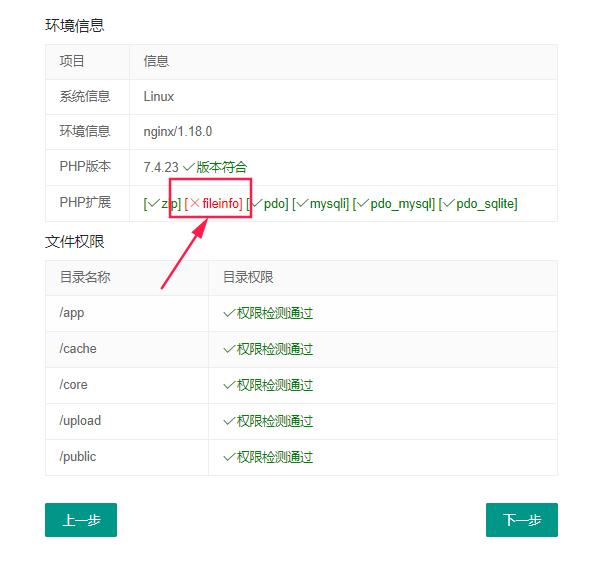The image size is (607, 581).
Task: Click the 版本符合 PHP version checkmark
Action: point(214,167)
